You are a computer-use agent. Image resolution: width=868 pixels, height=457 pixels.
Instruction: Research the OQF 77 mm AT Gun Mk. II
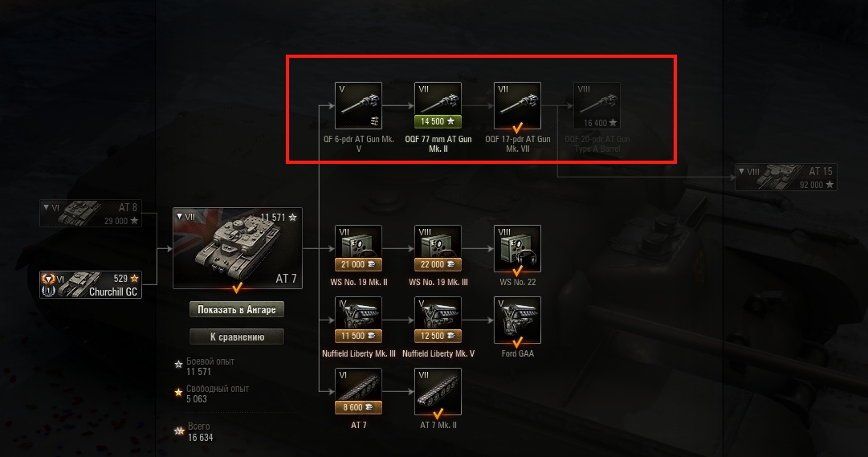pos(438,105)
